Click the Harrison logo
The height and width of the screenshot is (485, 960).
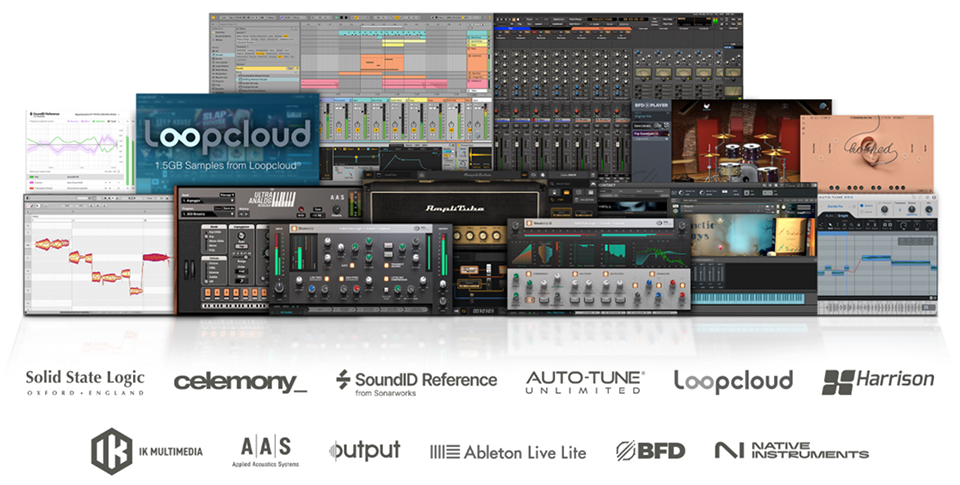tap(878, 382)
